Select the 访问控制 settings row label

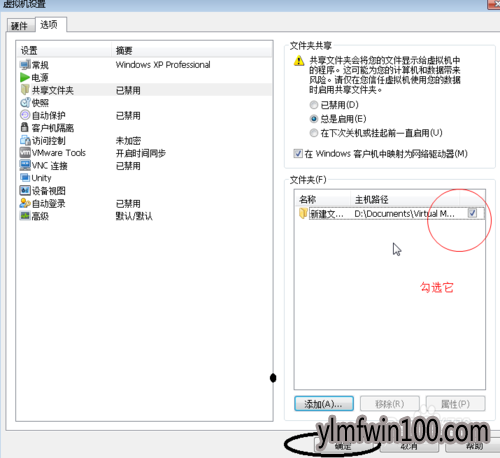[x=49, y=140]
